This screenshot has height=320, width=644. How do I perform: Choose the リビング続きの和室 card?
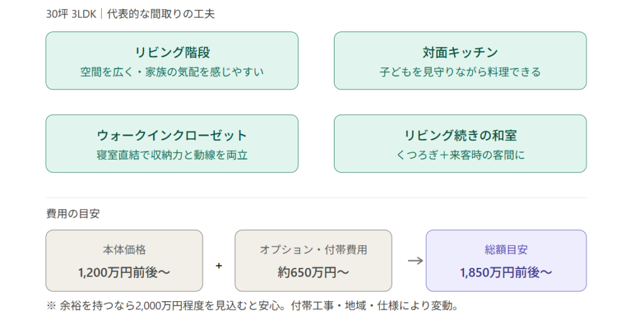click(460, 143)
